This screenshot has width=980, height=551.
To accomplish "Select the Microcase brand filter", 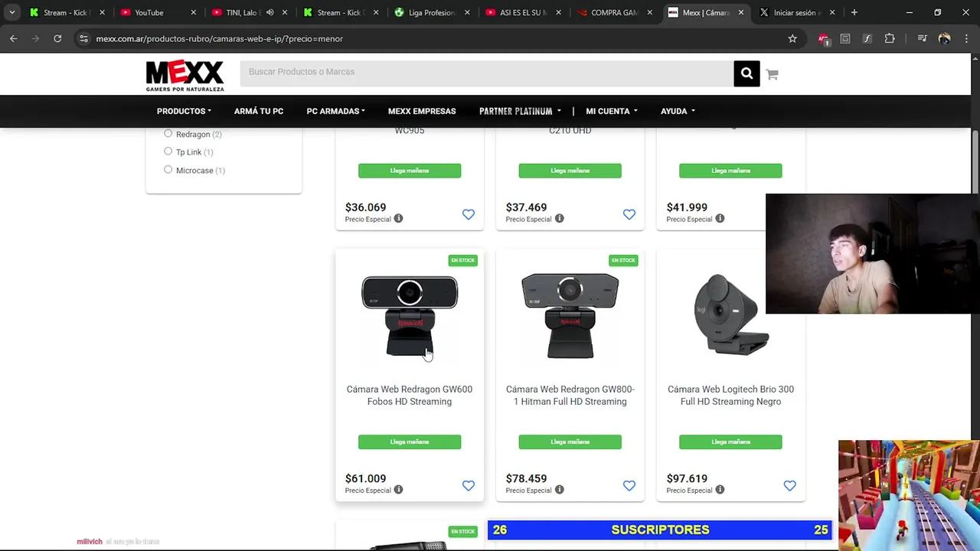I will coord(168,170).
